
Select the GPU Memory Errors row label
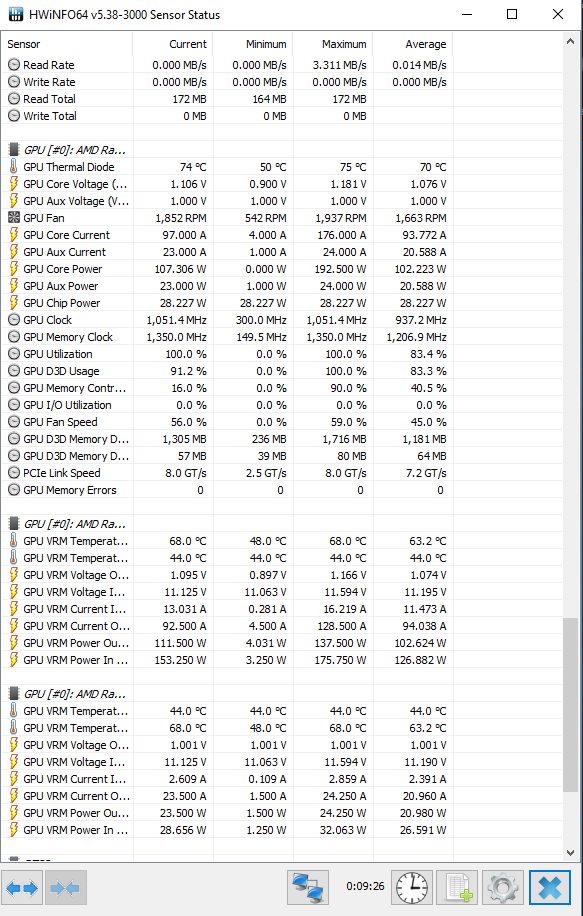(70, 490)
